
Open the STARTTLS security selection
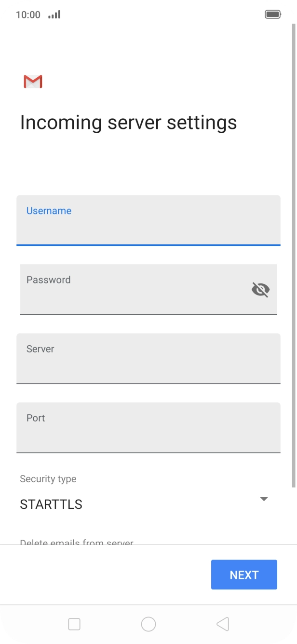(x=51, y=504)
